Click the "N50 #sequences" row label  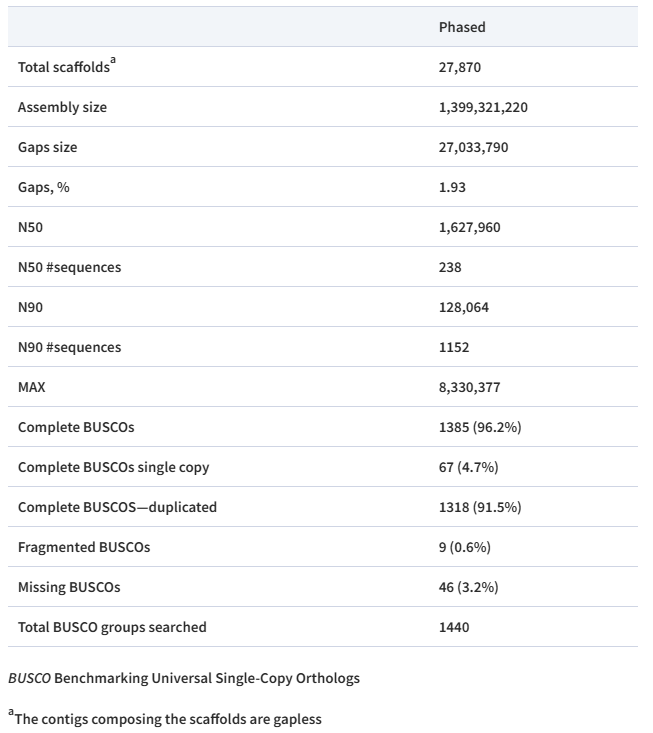[x=69, y=267]
